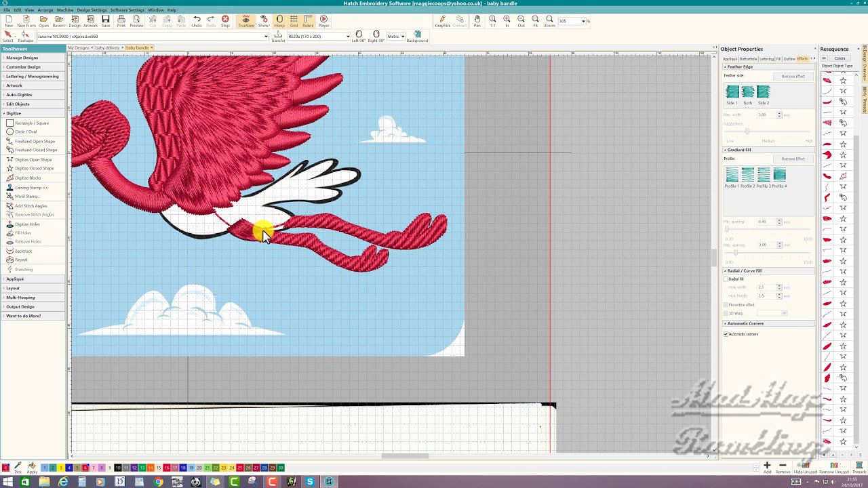Image resolution: width=868 pixels, height=488 pixels.
Task: Enable the Radial Fill checkbox
Action: coord(726,279)
